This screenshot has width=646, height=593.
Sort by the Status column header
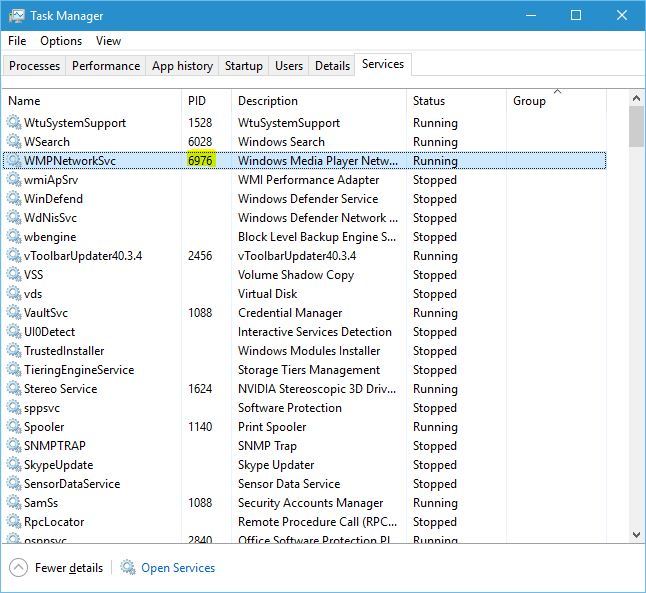(456, 101)
